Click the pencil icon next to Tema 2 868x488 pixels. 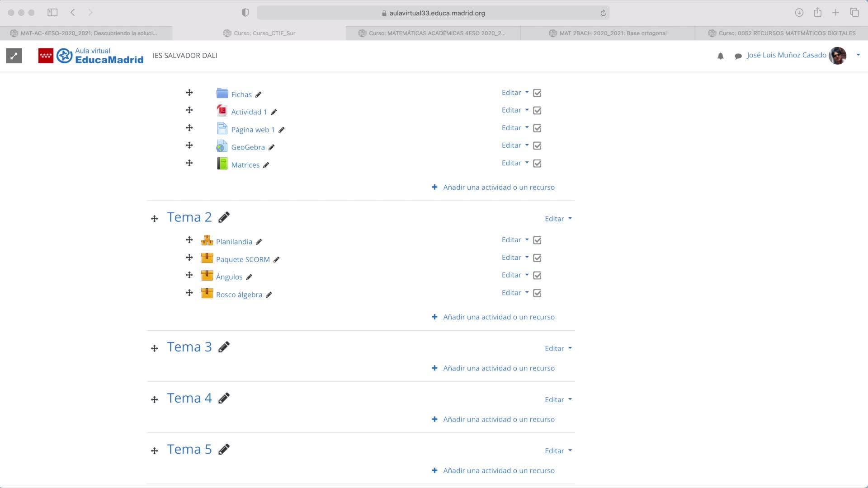click(x=224, y=217)
